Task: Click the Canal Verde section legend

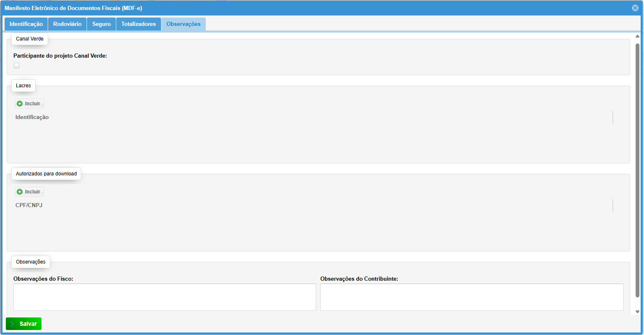Action: (x=30, y=39)
